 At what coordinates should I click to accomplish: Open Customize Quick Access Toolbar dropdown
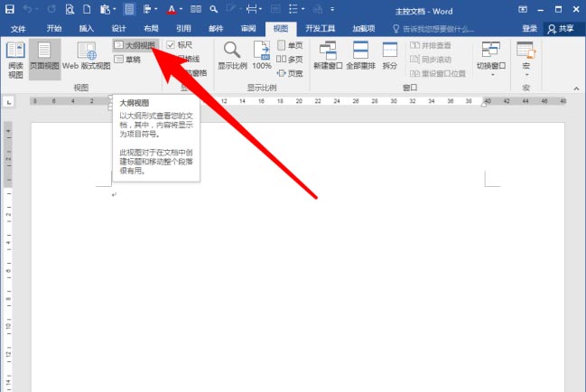pos(332,9)
